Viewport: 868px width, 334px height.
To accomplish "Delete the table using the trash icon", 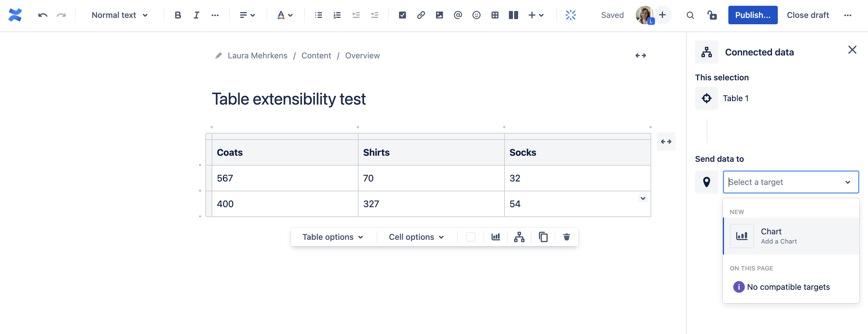I will (x=566, y=237).
